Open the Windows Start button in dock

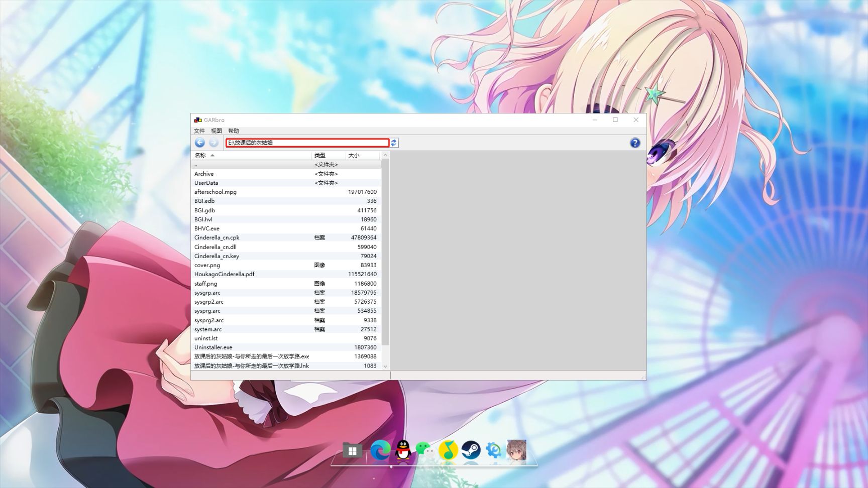(x=353, y=451)
